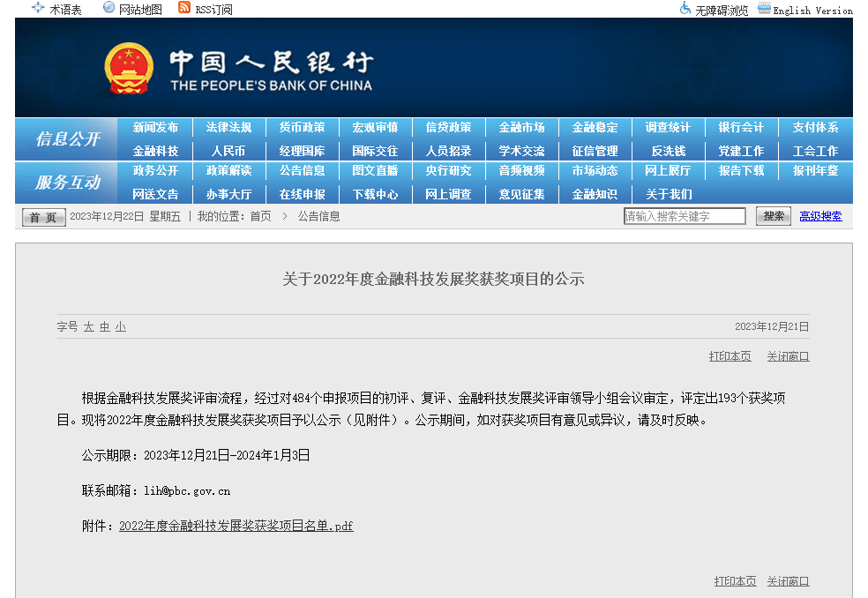The height and width of the screenshot is (598, 868).
Task: Focus the search keyword input field
Action: (685, 216)
